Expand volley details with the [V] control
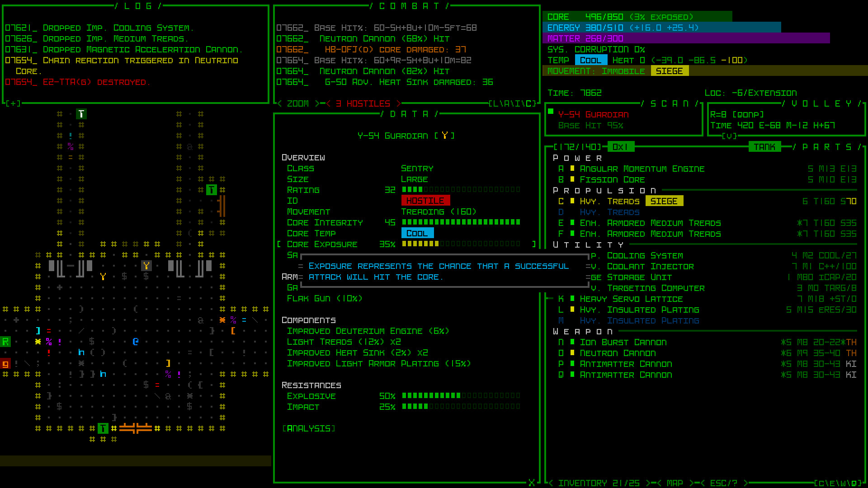Image resolution: width=868 pixels, height=488 pixels. [x=729, y=135]
